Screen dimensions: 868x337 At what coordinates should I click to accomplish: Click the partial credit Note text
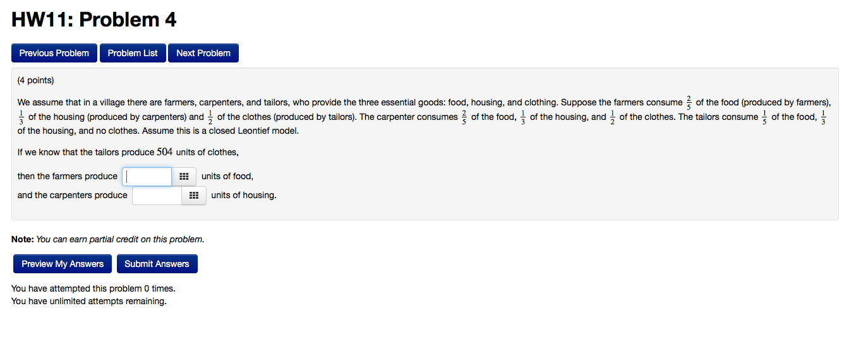point(108,239)
